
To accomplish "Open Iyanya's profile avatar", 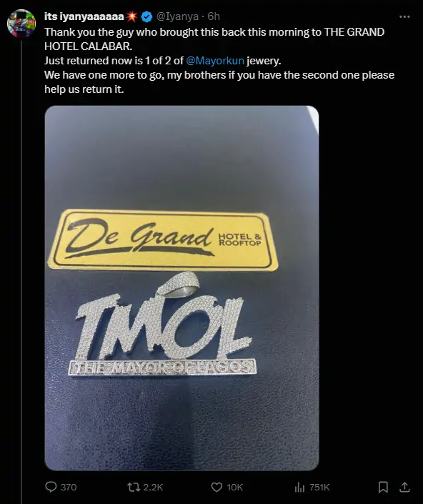I will click(x=21, y=24).
